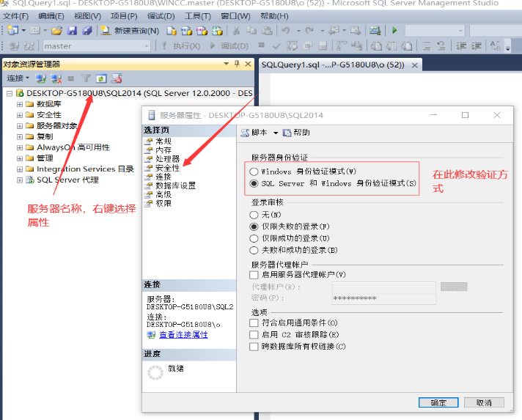
Task: Open the 窗口(W) menu
Action: click(235, 16)
